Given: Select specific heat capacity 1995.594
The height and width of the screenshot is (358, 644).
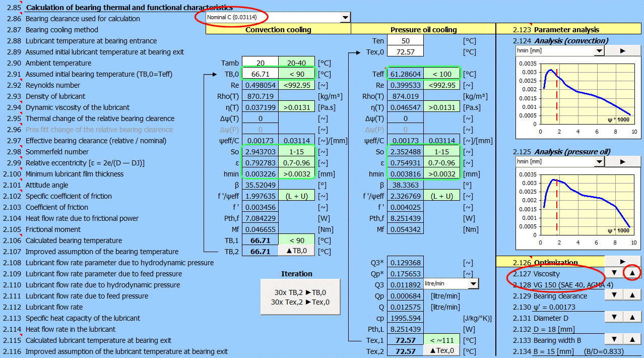Looking at the screenshot, I should [405, 318].
